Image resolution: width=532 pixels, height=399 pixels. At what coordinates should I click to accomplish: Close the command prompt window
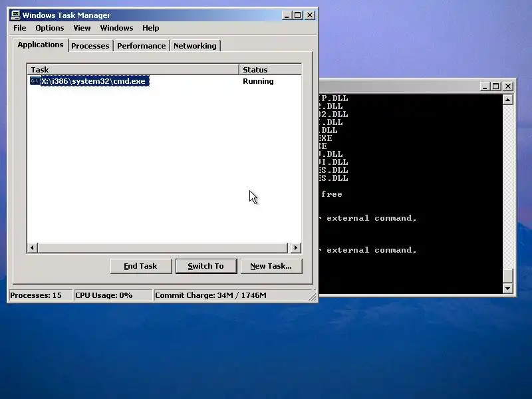click(508, 86)
